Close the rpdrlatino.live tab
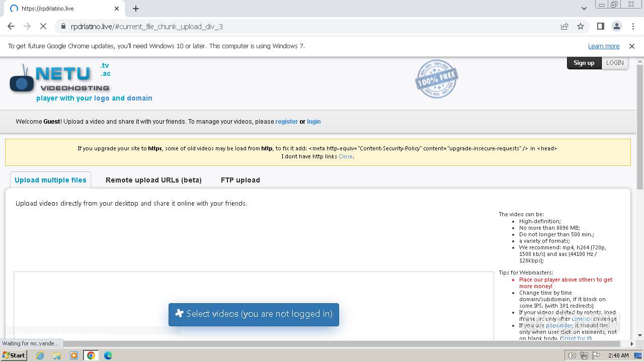Viewport: 644px width, 362px height. point(117,9)
